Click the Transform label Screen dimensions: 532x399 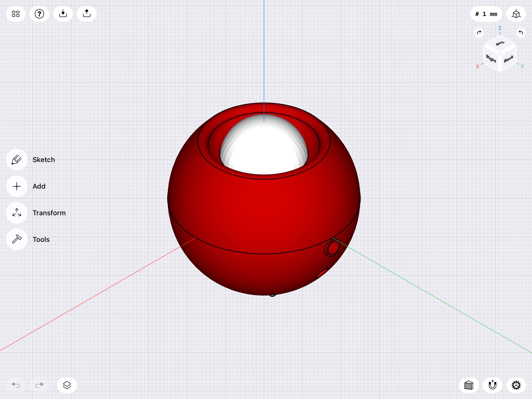(49, 213)
